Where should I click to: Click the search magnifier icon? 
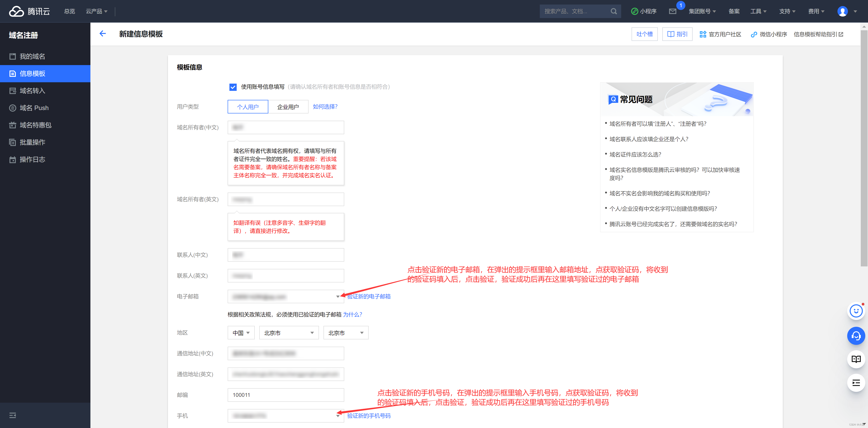614,11
